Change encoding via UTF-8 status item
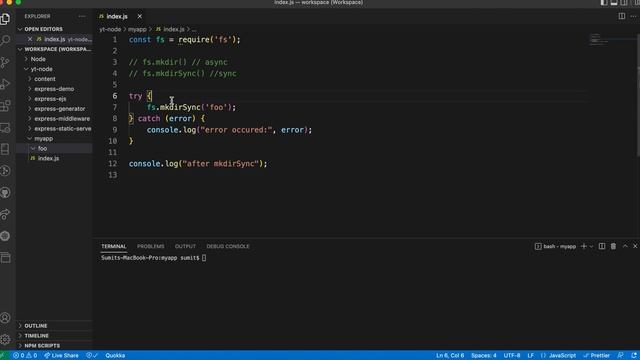This screenshot has width=640, height=360. 512,356
